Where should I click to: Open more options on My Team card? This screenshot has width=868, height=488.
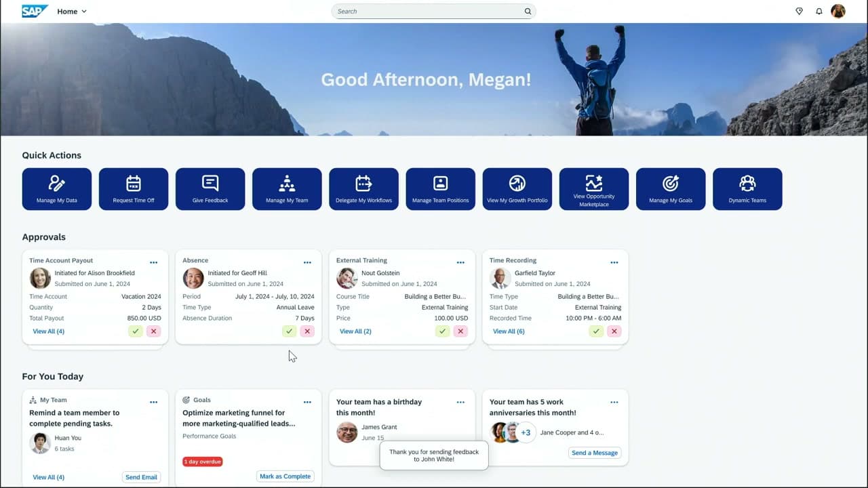click(154, 402)
